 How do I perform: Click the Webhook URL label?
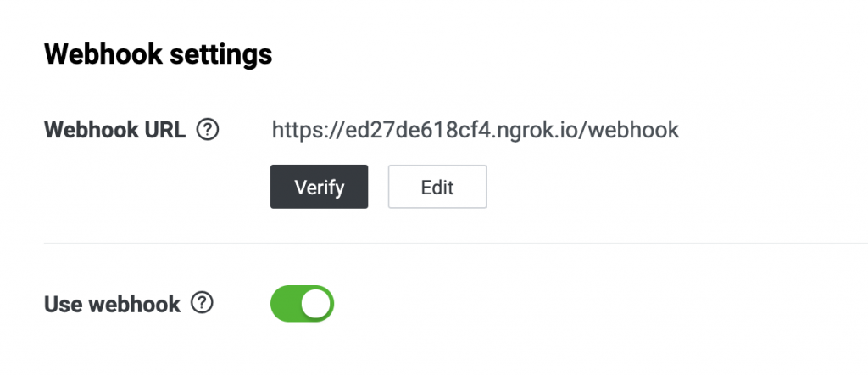[x=115, y=131]
